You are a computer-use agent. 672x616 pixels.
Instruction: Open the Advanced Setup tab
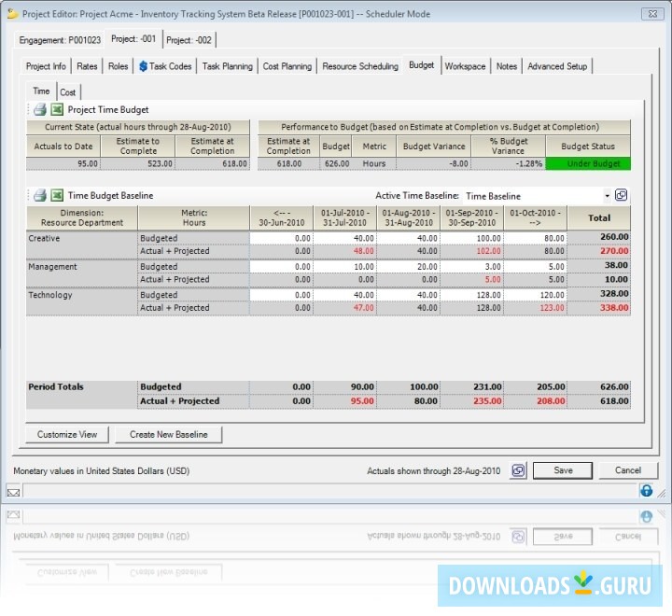[557, 66]
